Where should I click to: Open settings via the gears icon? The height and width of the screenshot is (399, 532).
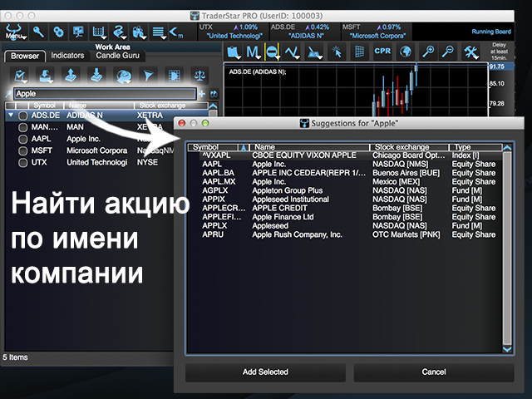(x=58, y=32)
